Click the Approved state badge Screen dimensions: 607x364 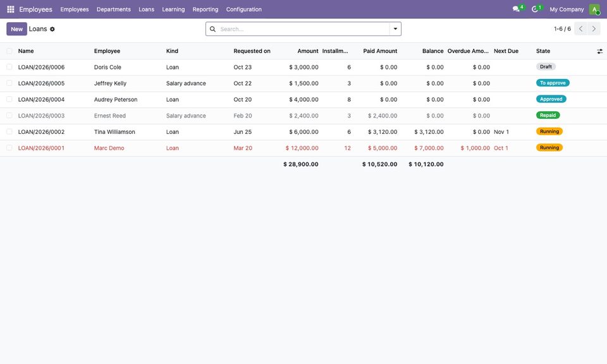[x=551, y=99]
